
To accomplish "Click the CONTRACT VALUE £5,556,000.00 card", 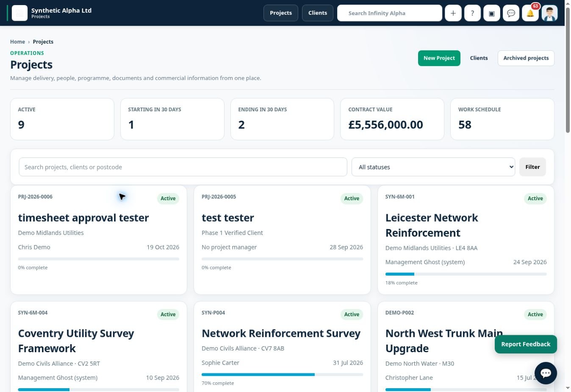I will click(392, 119).
